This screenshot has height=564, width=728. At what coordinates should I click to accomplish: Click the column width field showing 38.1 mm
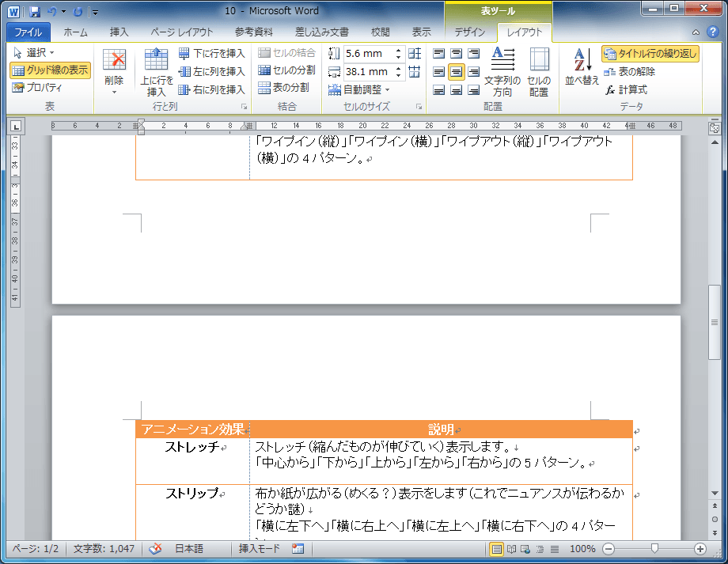pyautogui.click(x=369, y=71)
